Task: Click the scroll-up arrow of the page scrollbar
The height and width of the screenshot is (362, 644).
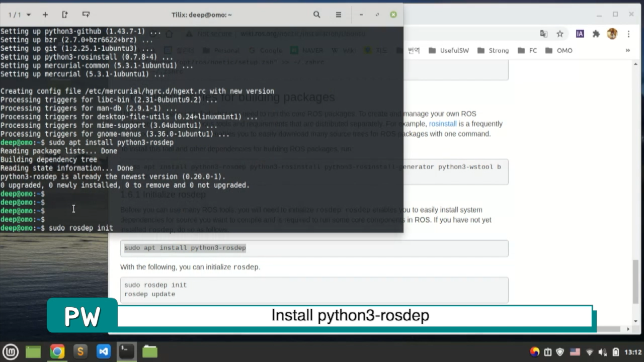Action: click(636, 64)
